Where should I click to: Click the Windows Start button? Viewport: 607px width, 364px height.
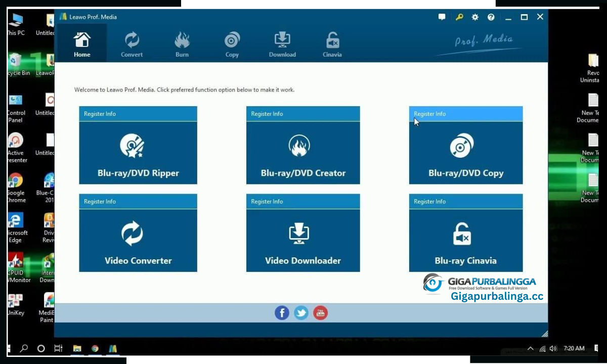9,348
